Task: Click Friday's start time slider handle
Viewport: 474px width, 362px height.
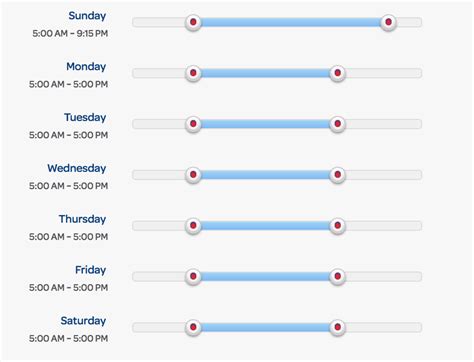Action: pyautogui.click(x=193, y=276)
